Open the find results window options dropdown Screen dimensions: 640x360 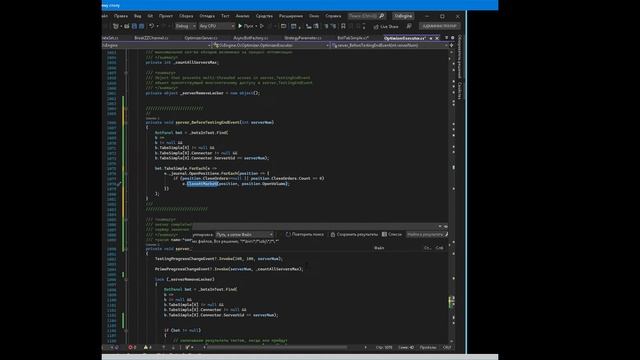[440, 226]
